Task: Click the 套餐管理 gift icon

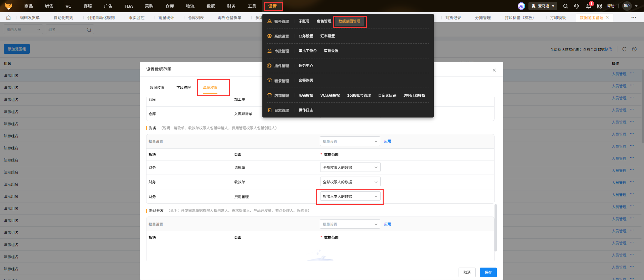Action: point(269,81)
